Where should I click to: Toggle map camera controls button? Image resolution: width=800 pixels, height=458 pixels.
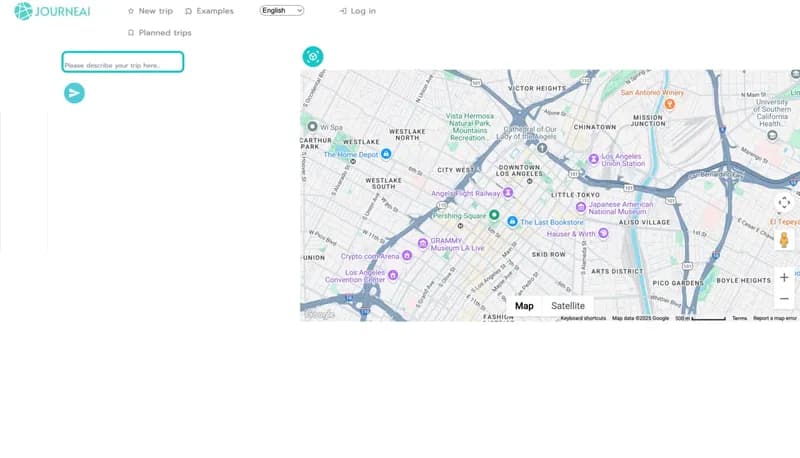pyautogui.click(x=784, y=202)
